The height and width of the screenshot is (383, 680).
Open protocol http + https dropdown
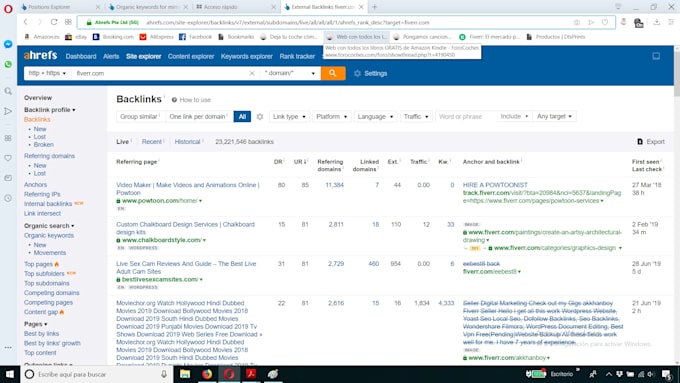click(47, 73)
